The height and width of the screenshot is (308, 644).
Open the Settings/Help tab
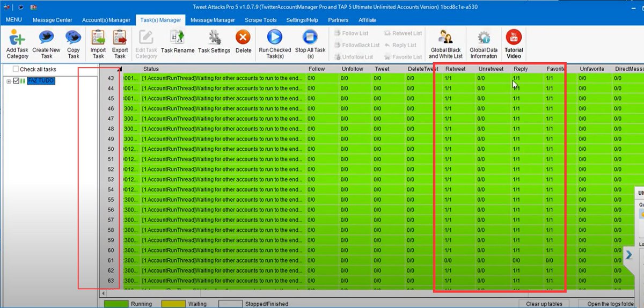[x=302, y=20]
